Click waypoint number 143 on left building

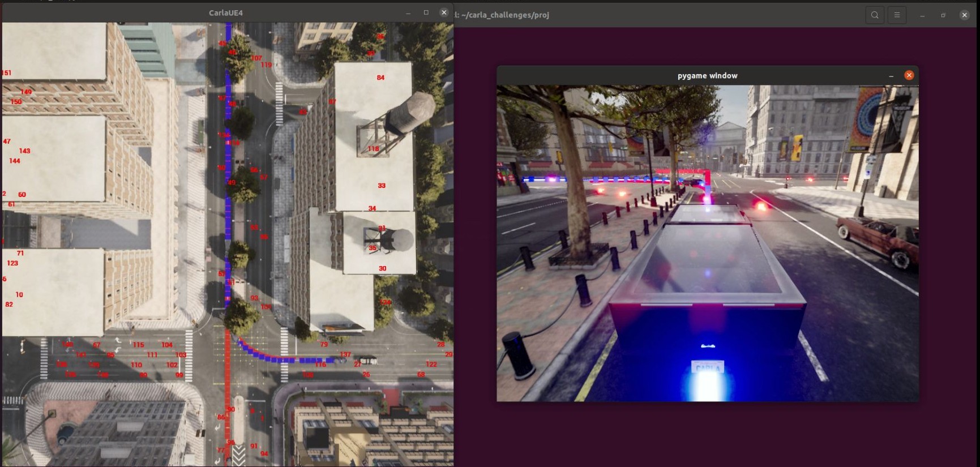coord(24,151)
